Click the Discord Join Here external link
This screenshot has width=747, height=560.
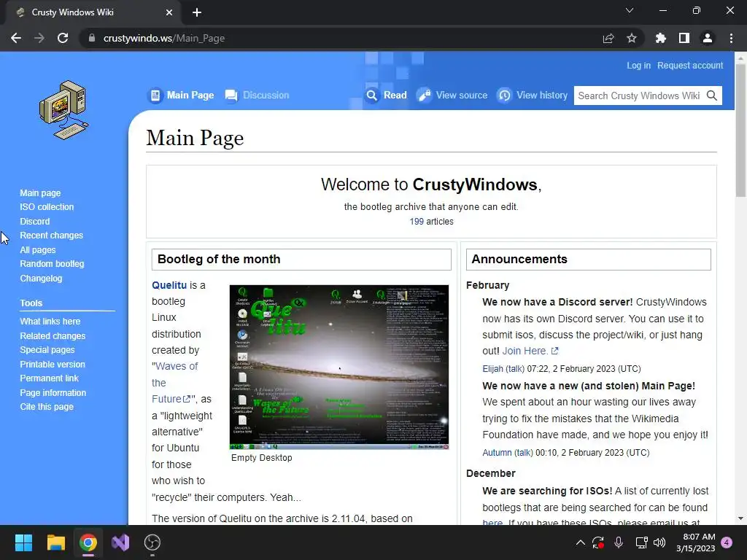pyautogui.click(x=530, y=351)
